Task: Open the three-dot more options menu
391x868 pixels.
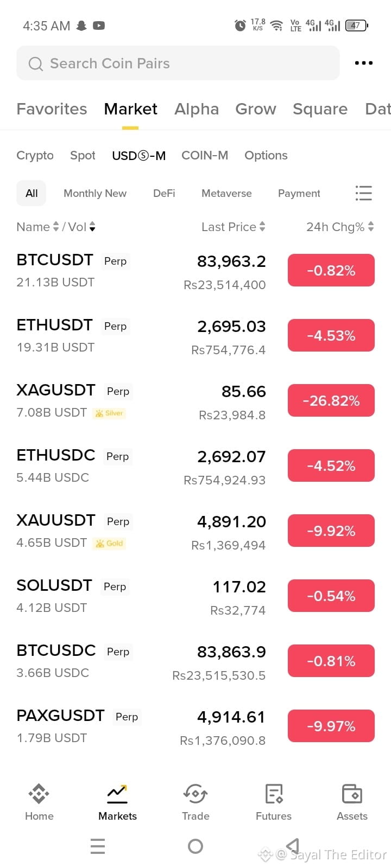Action: [x=363, y=63]
